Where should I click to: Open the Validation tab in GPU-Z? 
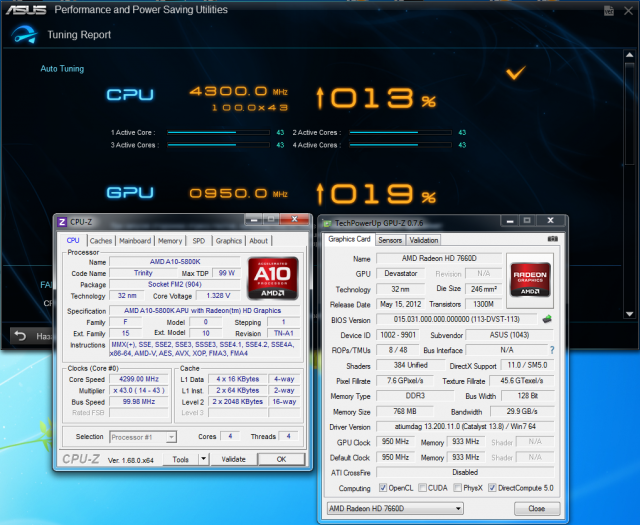pyautogui.click(x=424, y=240)
